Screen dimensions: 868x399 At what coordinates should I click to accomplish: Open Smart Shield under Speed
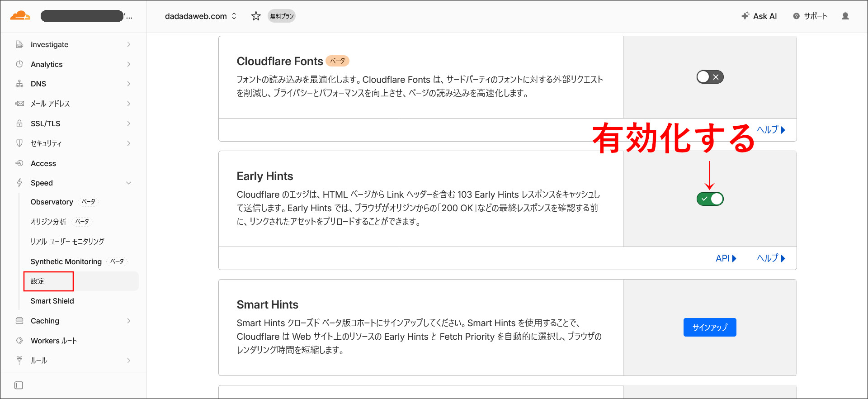tap(52, 301)
